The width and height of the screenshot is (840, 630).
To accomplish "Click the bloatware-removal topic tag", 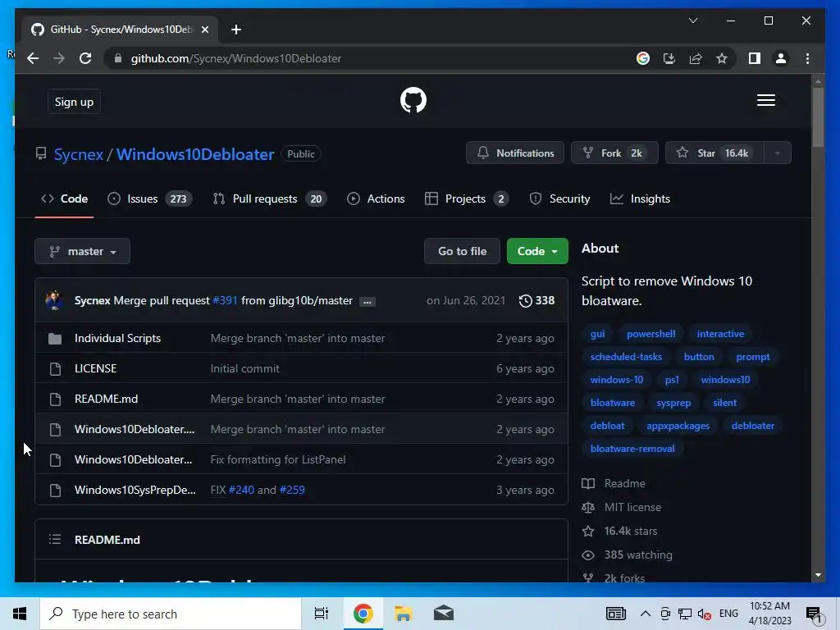I will 632,449.
